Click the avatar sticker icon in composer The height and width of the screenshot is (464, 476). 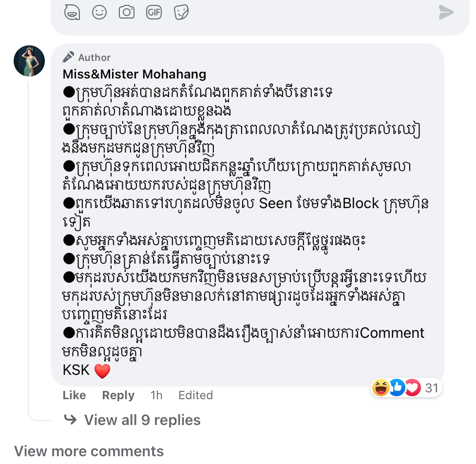pos(72,12)
